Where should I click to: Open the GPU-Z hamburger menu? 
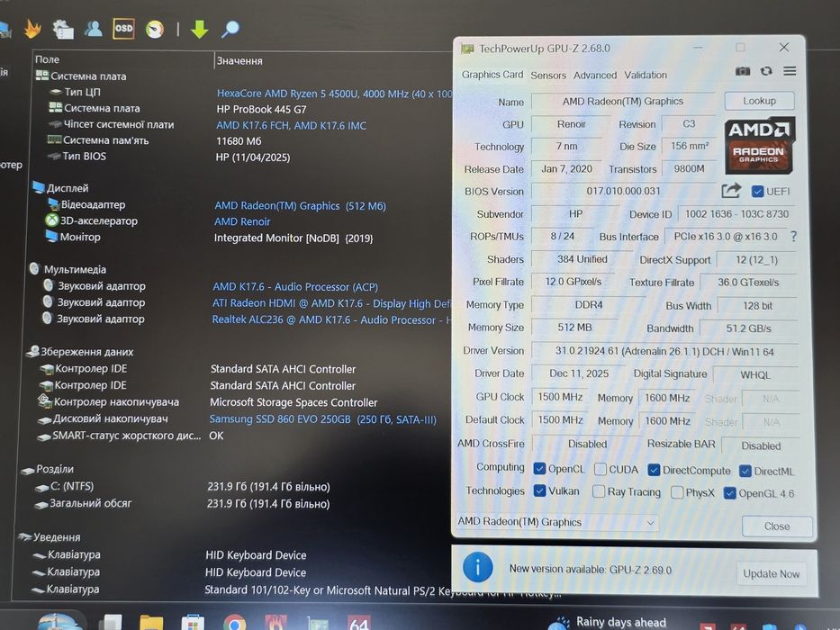(790, 71)
